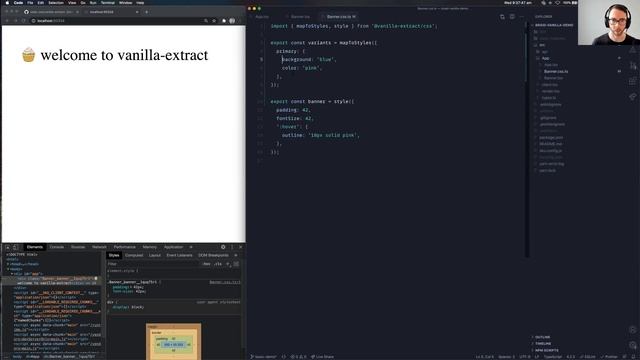
Task: Toggle the computed styles sidebar icon
Action: (236, 264)
